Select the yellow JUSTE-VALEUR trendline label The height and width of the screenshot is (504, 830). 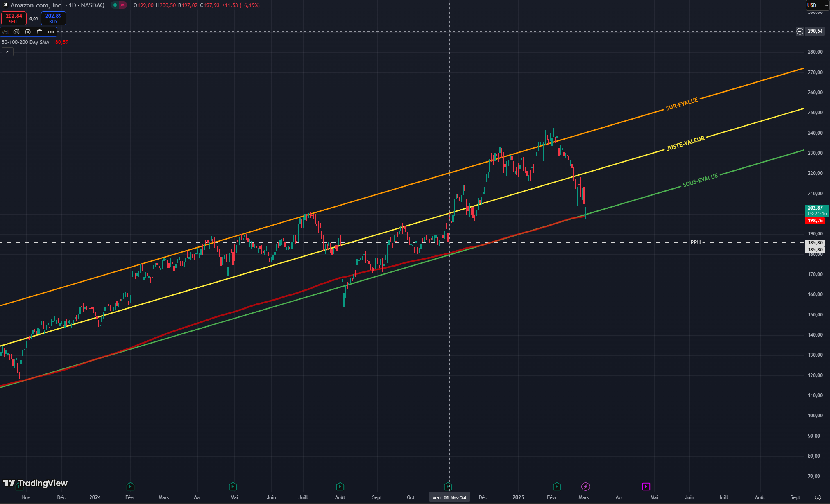tap(686, 143)
